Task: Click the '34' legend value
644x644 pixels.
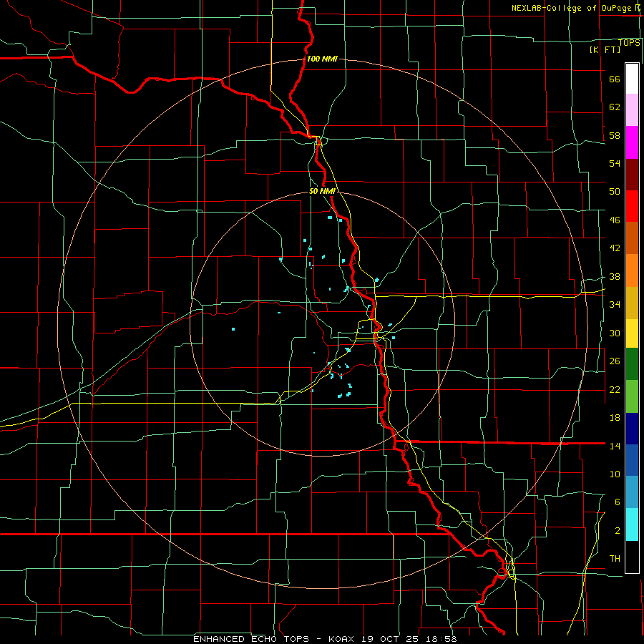Action: click(615, 305)
